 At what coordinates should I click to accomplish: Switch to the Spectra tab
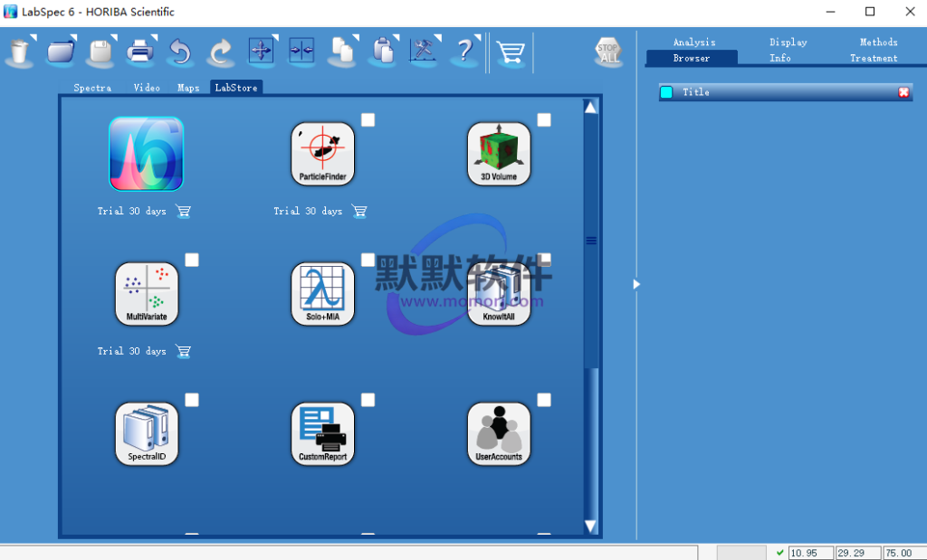tap(92, 88)
